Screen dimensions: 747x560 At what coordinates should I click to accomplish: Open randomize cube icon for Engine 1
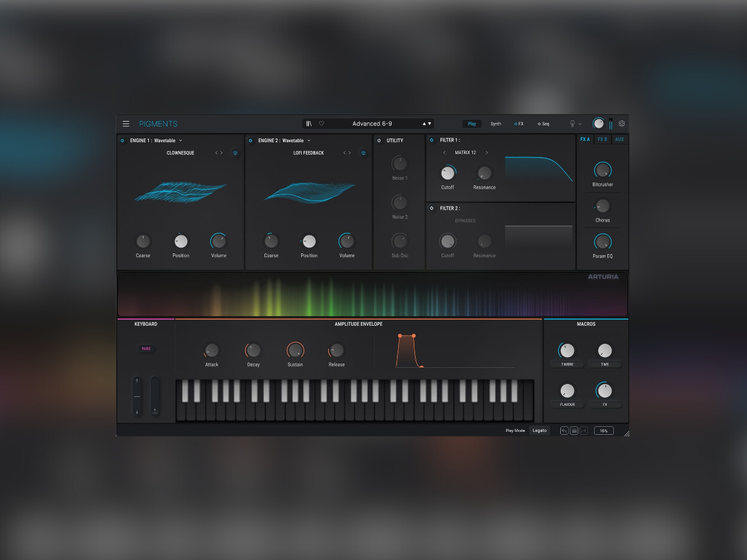pos(235,153)
